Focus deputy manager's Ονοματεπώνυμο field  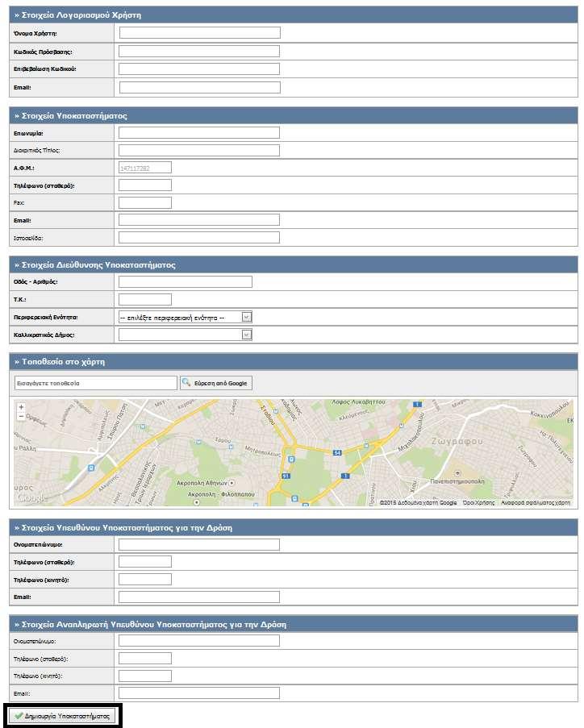[x=199, y=641]
